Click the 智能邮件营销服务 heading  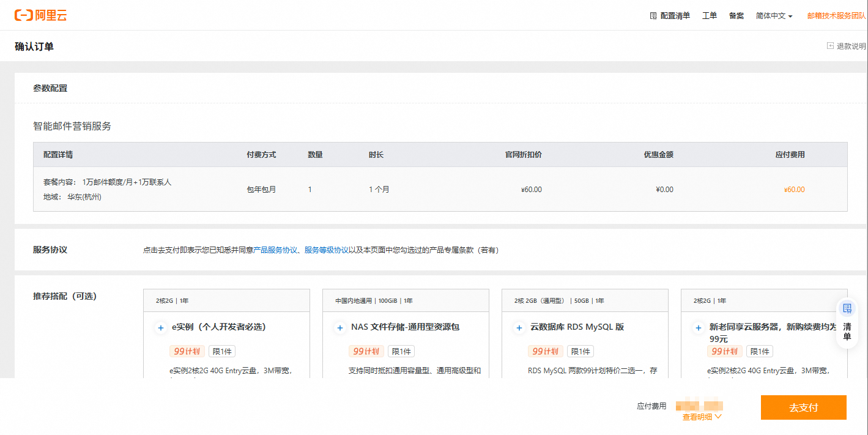click(x=72, y=127)
